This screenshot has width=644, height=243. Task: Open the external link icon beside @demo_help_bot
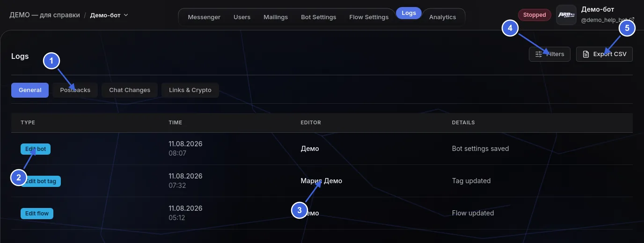coord(632,20)
